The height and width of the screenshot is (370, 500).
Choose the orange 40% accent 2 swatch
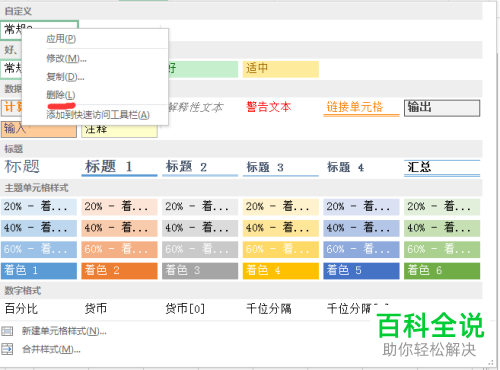pyautogui.click(x=119, y=228)
